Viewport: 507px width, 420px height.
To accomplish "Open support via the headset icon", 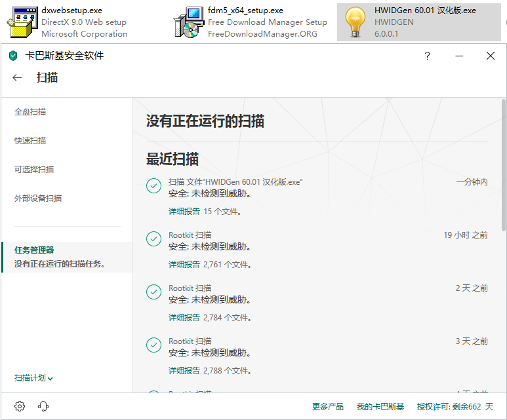I will click(43, 406).
